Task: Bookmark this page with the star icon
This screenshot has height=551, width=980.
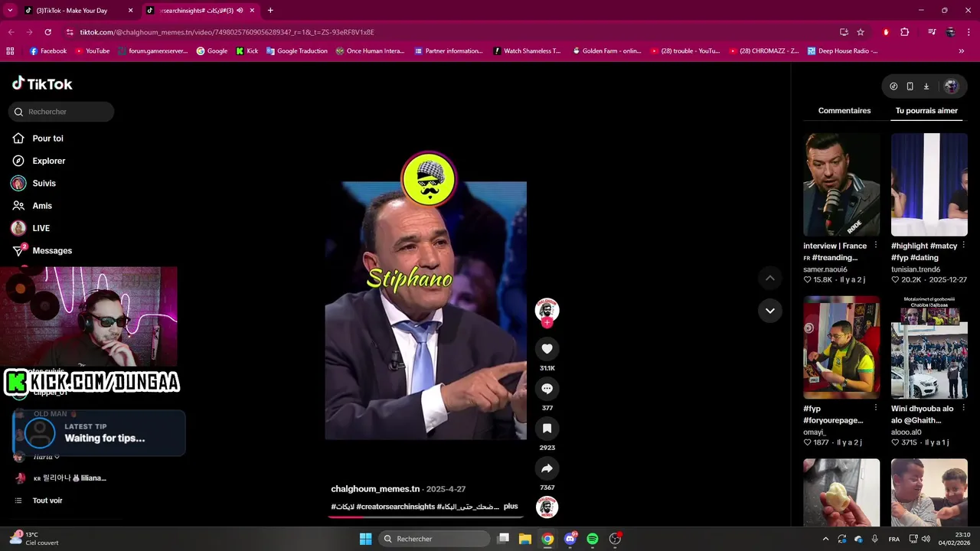Action: (x=861, y=32)
